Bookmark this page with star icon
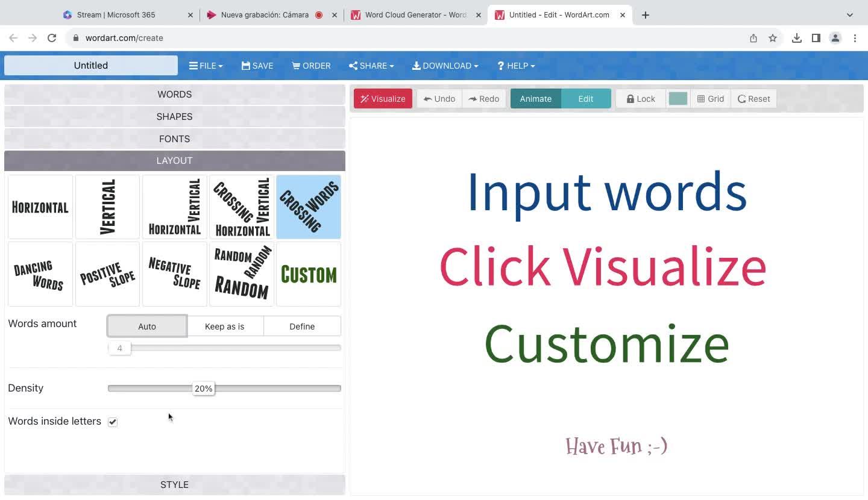The image size is (868, 500). (x=773, y=38)
